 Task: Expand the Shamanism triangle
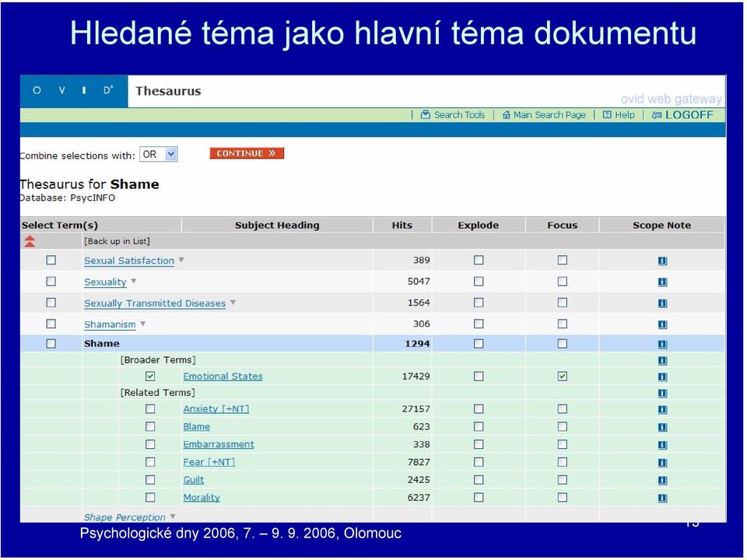click(143, 324)
